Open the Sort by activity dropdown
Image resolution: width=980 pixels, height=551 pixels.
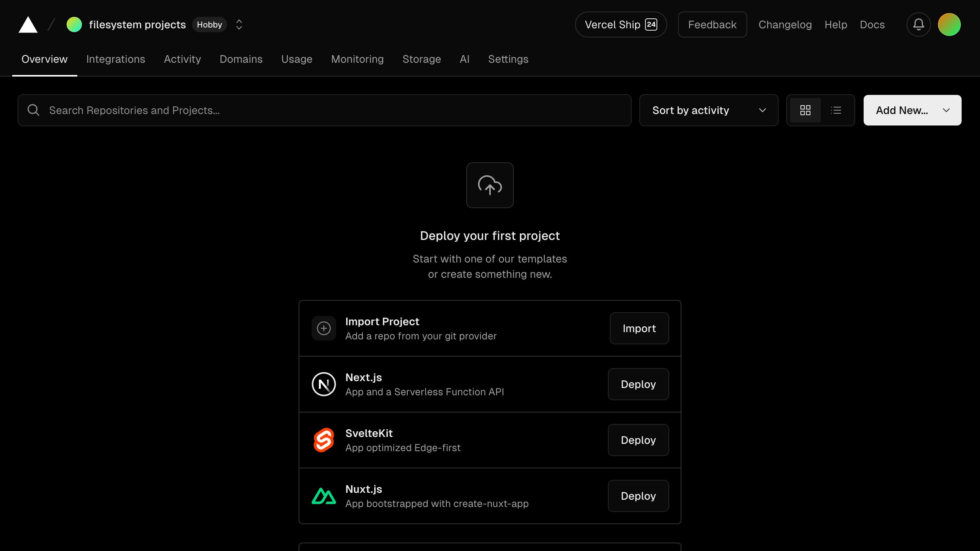(x=709, y=110)
